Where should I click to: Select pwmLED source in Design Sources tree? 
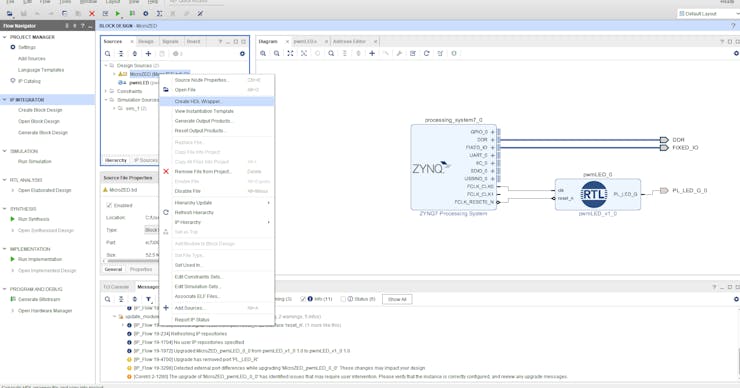pos(139,83)
